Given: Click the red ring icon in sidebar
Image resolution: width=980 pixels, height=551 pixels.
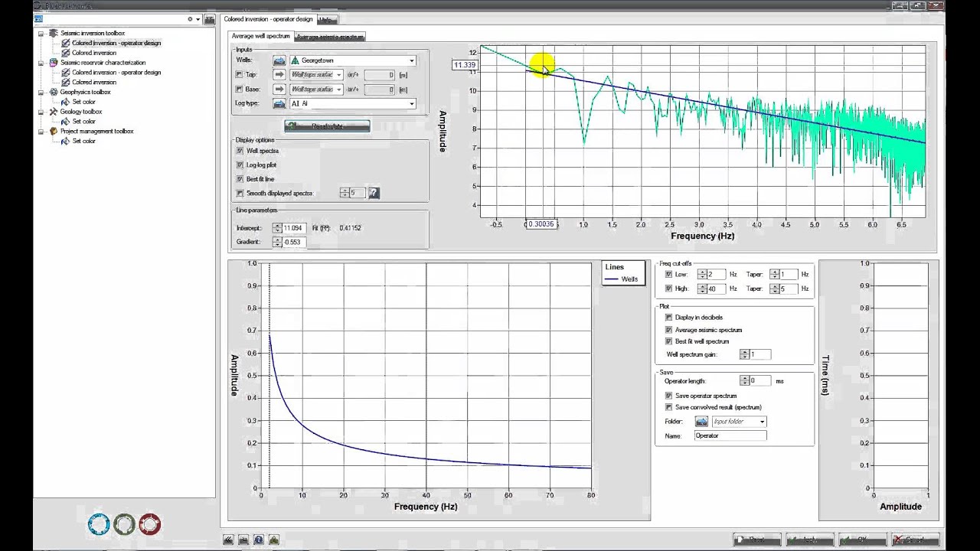Looking at the screenshot, I should tap(149, 524).
